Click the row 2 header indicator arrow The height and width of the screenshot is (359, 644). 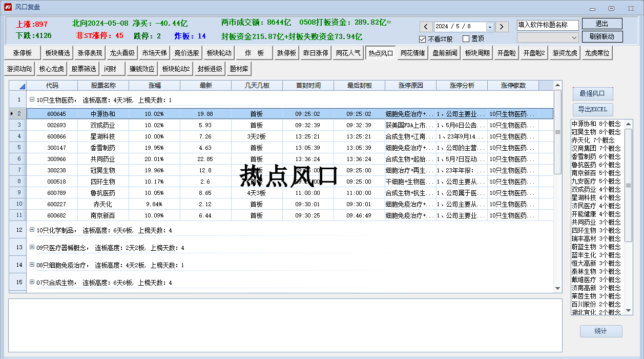pos(12,113)
